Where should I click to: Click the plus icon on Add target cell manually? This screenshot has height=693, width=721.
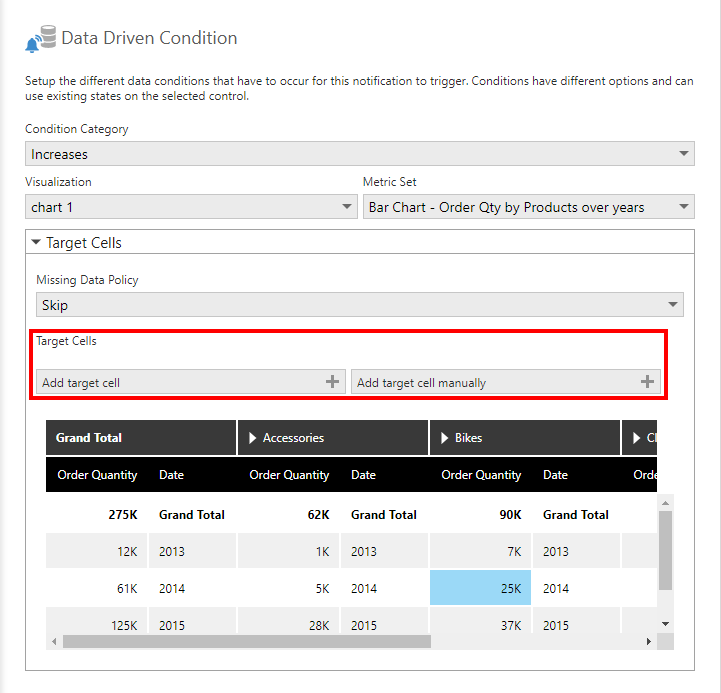(647, 382)
